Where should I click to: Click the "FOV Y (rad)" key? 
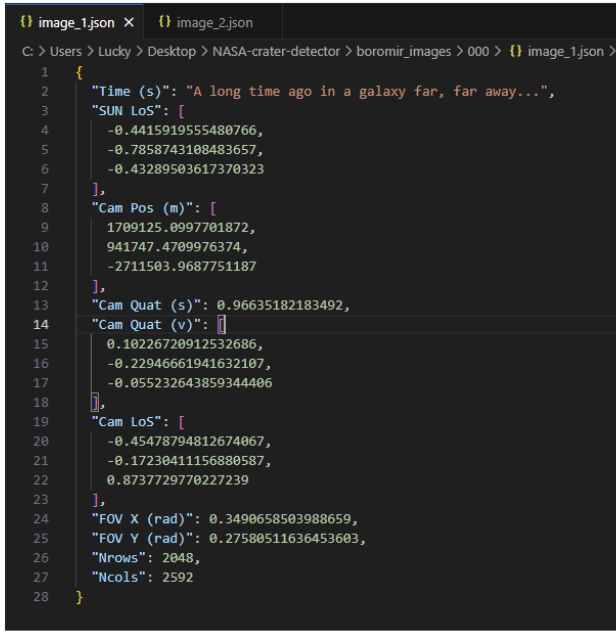tap(142, 539)
